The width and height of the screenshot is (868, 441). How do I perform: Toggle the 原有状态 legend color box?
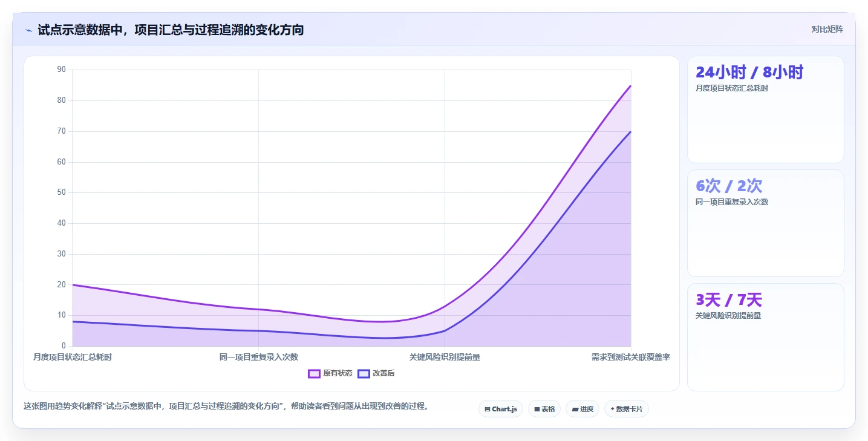(314, 374)
